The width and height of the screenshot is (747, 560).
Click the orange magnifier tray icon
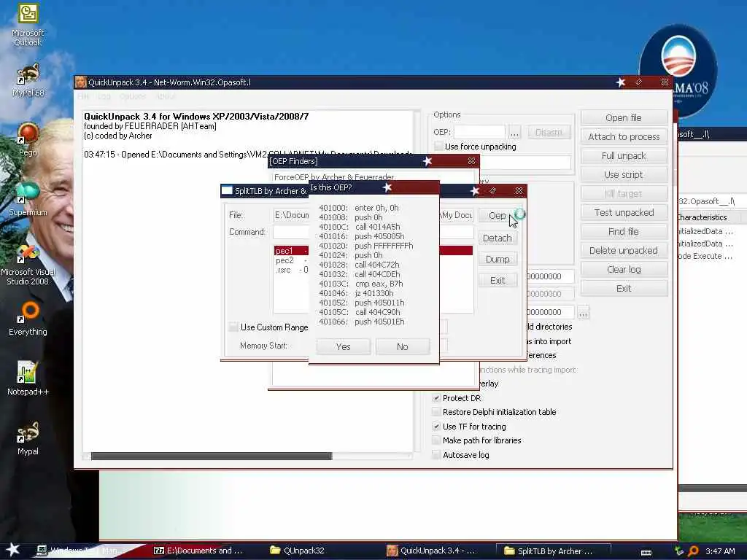tap(693, 551)
